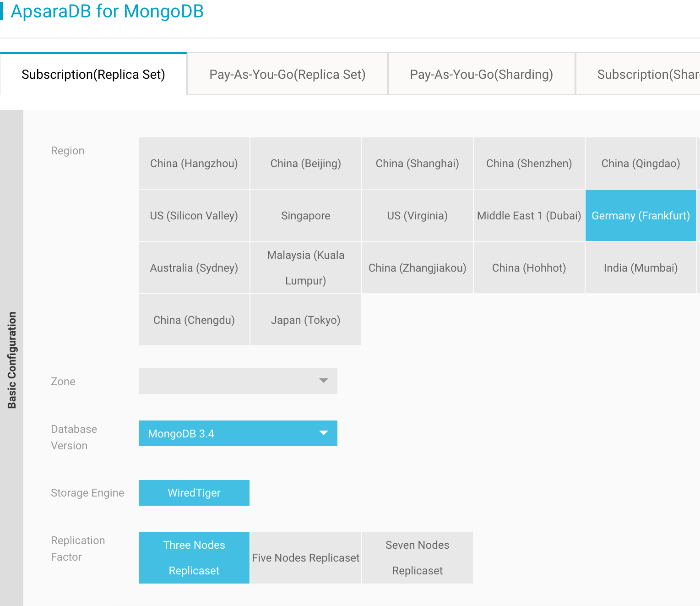Pick Australia (Sydney) region
Viewport: 700px width, 606px height.
tap(194, 268)
